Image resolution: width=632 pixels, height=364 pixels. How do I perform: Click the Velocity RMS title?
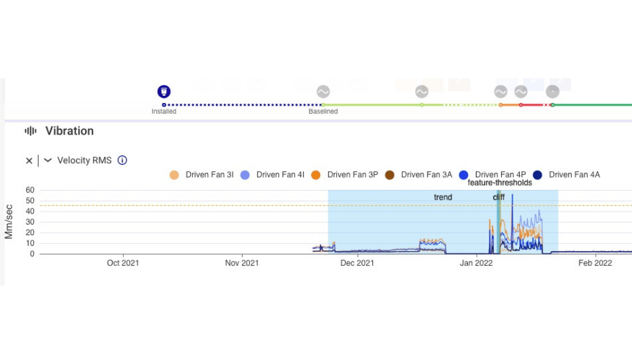84,160
